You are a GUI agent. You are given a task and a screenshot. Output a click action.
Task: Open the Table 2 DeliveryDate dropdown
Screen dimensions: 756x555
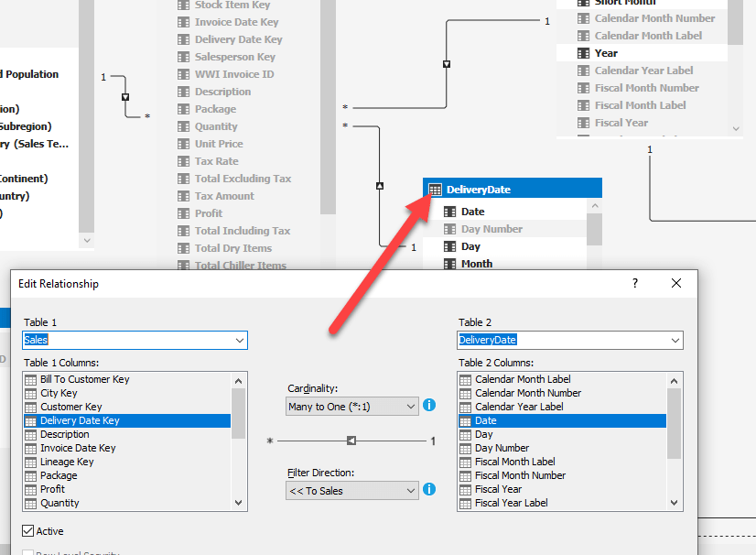point(570,341)
